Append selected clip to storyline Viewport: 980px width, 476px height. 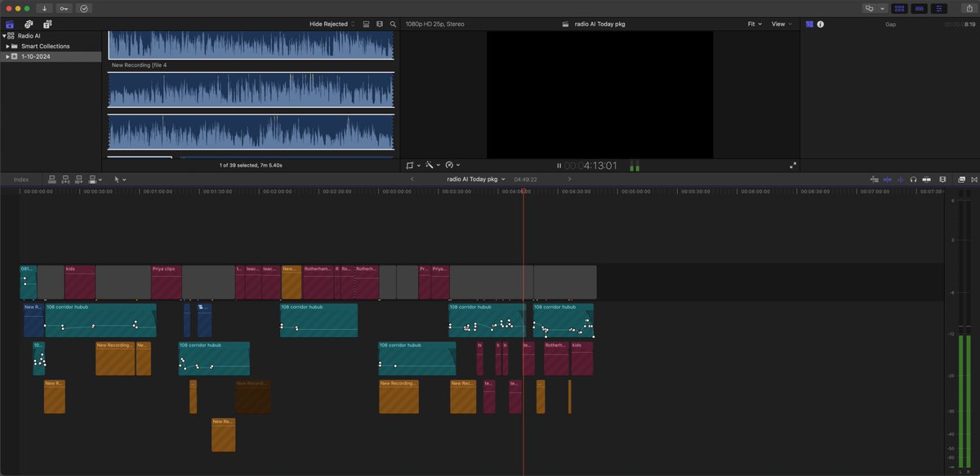tap(78, 179)
